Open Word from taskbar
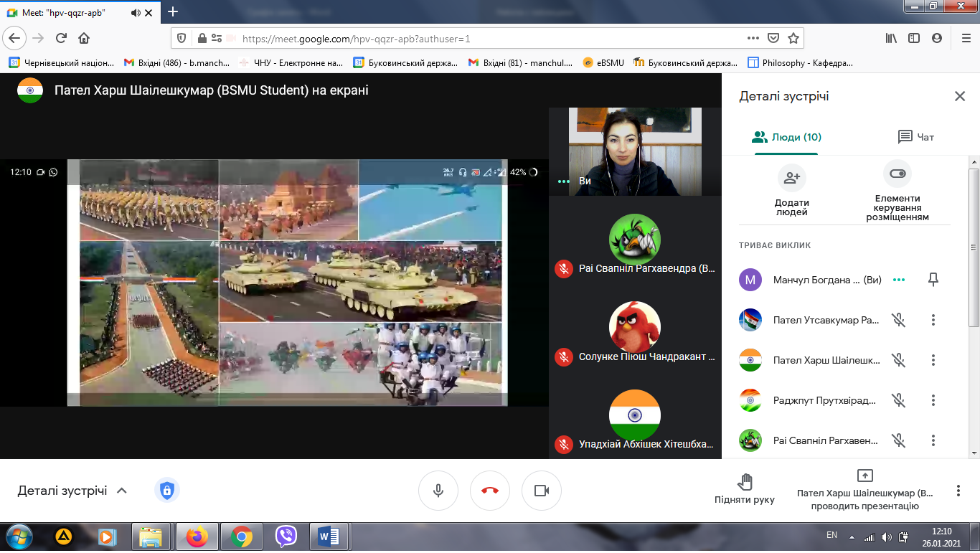980x553 pixels. click(330, 537)
